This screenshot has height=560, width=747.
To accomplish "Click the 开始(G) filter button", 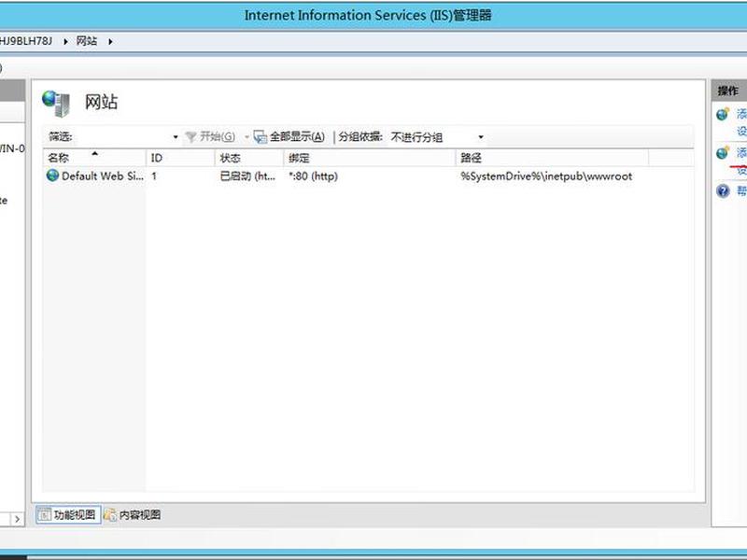I will [211, 137].
